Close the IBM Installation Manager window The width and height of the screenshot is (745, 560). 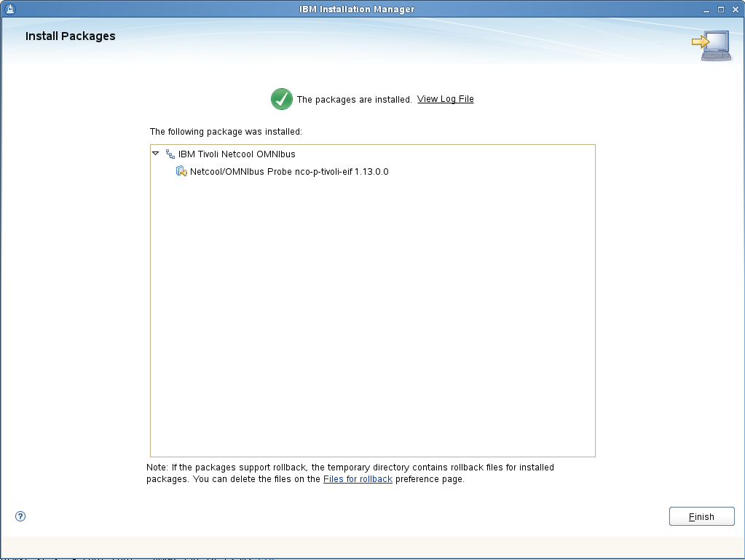(736, 9)
